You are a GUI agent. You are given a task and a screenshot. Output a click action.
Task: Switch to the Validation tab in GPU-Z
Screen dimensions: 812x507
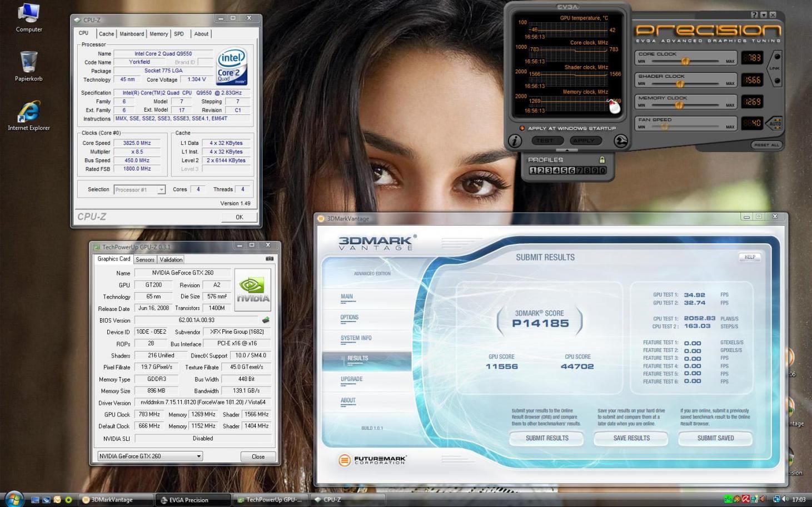tap(171, 259)
